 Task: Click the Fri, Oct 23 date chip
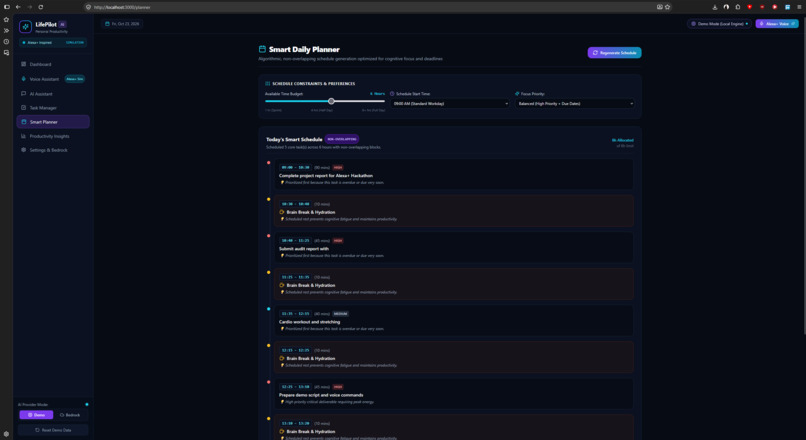(x=122, y=24)
